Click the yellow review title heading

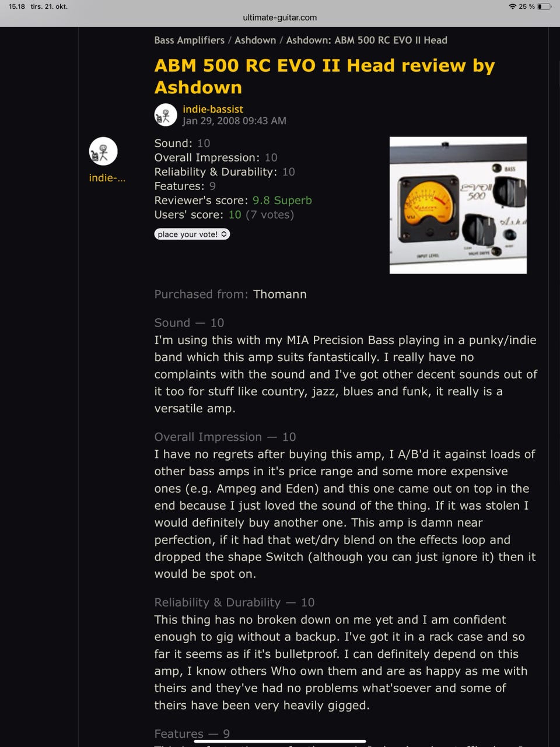(x=324, y=76)
